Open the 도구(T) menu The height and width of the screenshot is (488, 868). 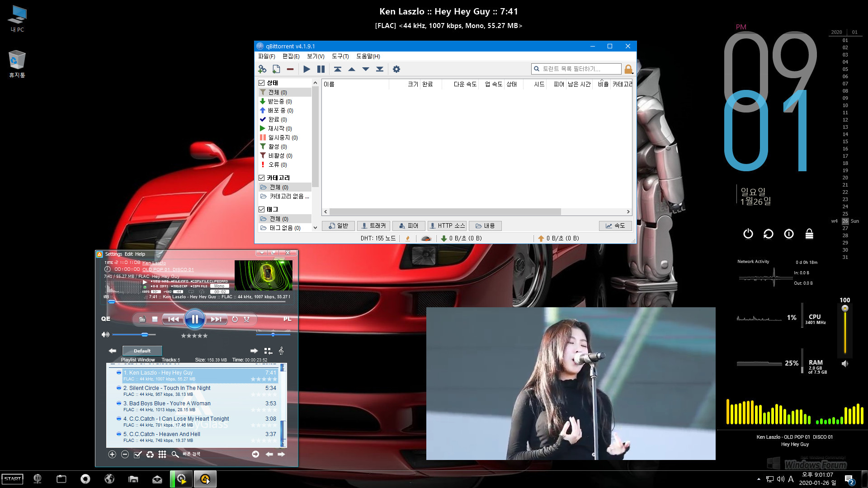(340, 56)
